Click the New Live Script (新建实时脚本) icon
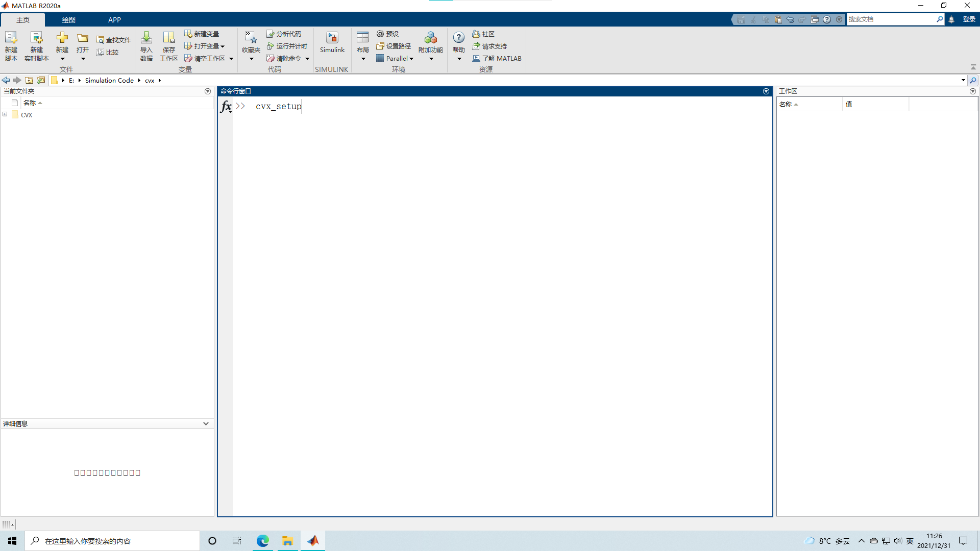The image size is (980, 551). click(36, 38)
